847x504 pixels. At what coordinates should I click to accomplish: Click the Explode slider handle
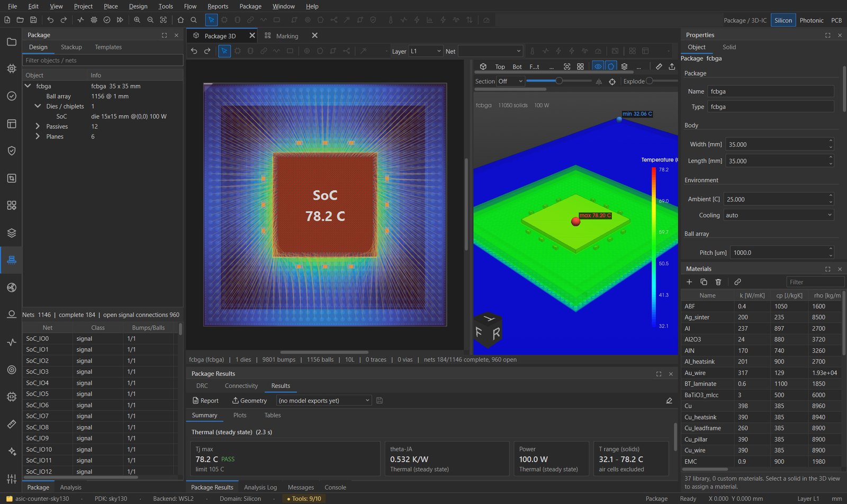coord(650,81)
